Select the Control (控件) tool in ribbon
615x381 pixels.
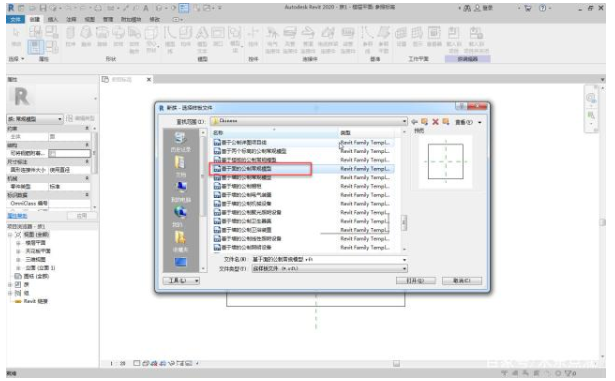pos(253,36)
